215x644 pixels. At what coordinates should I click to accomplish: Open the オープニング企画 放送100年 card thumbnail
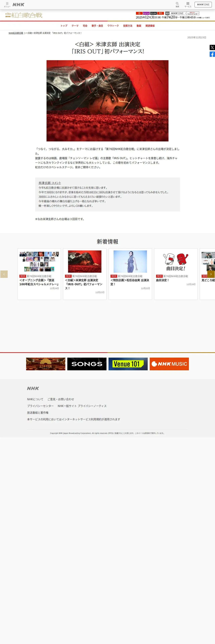point(39,261)
